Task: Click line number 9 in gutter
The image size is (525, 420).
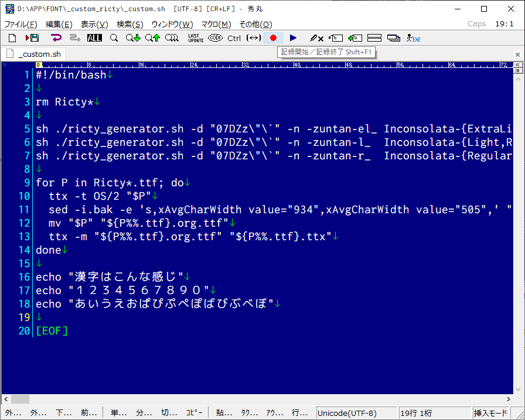Action: [27, 183]
